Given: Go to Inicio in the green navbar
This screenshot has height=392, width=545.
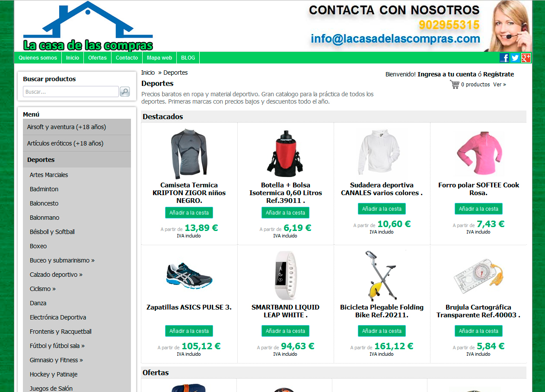Looking at the screenshot, I should (73, 58).
